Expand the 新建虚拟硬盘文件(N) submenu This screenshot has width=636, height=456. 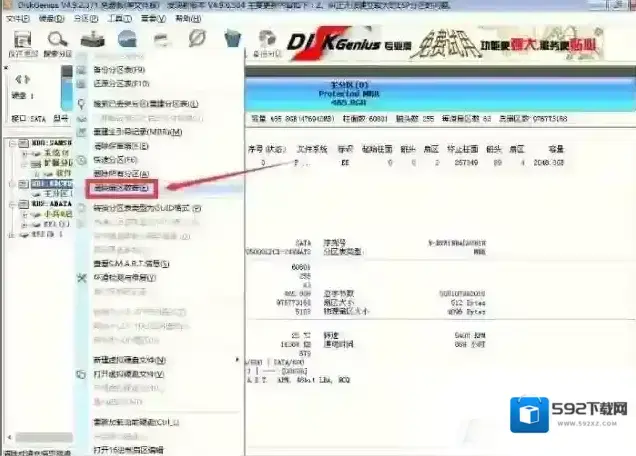click(x=130, y=359)
